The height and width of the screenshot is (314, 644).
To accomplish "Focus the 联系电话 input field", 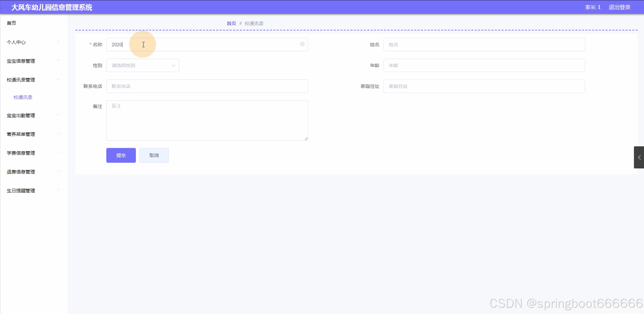I will click(x=207, y=86).
